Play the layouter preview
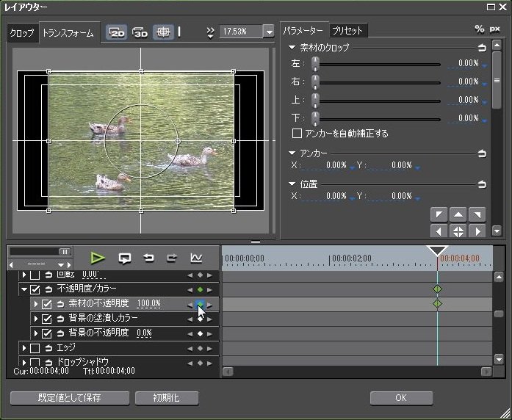This screenshot has width=512, height=420. pyautogui.click(x=97, y=258)
